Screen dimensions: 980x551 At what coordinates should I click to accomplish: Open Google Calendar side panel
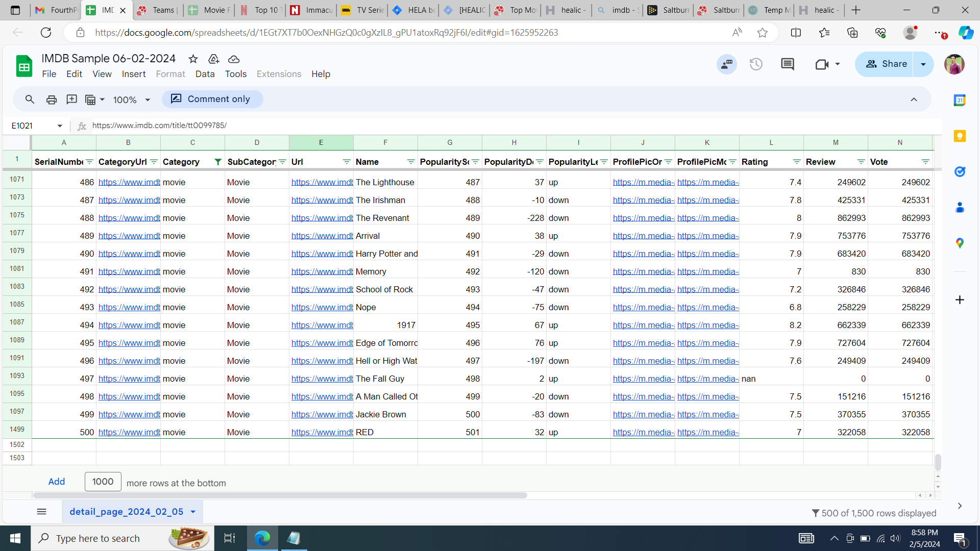point(960,101)
